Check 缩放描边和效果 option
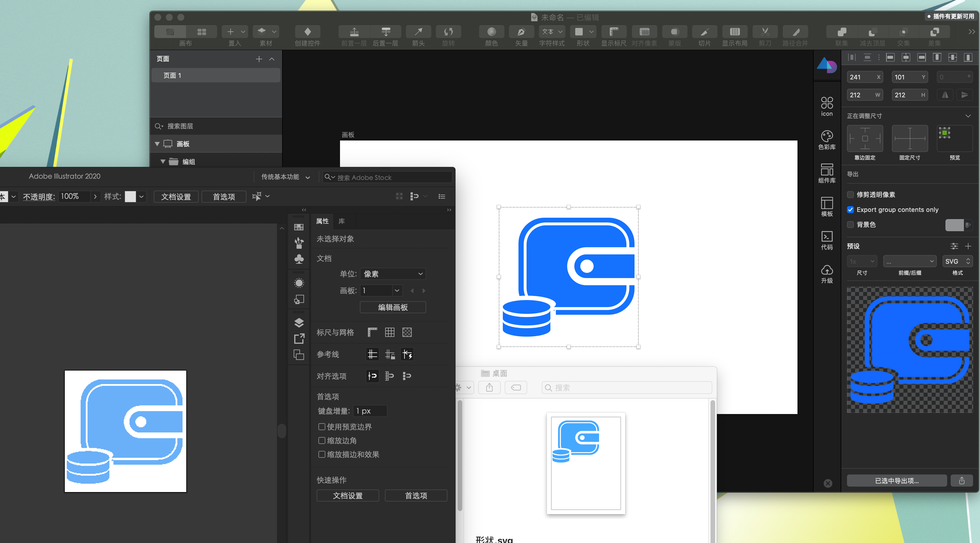Screen dimensions: 980x543 tap(322, 454)
